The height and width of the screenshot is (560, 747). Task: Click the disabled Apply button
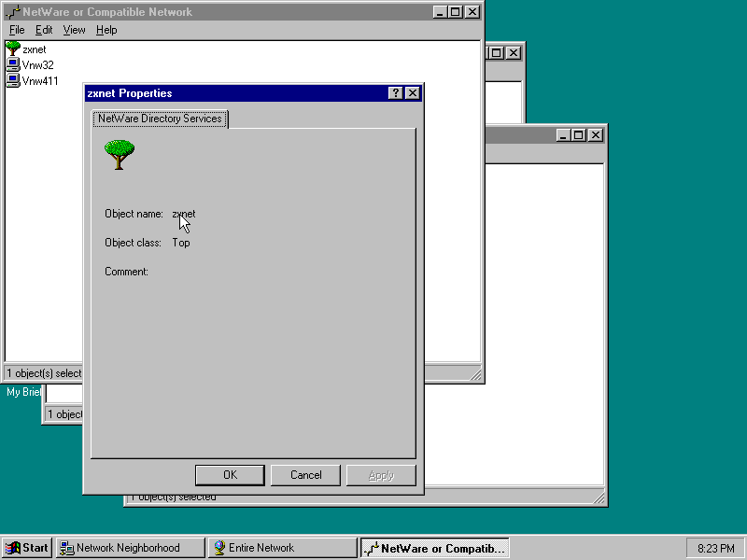point(381,475)
